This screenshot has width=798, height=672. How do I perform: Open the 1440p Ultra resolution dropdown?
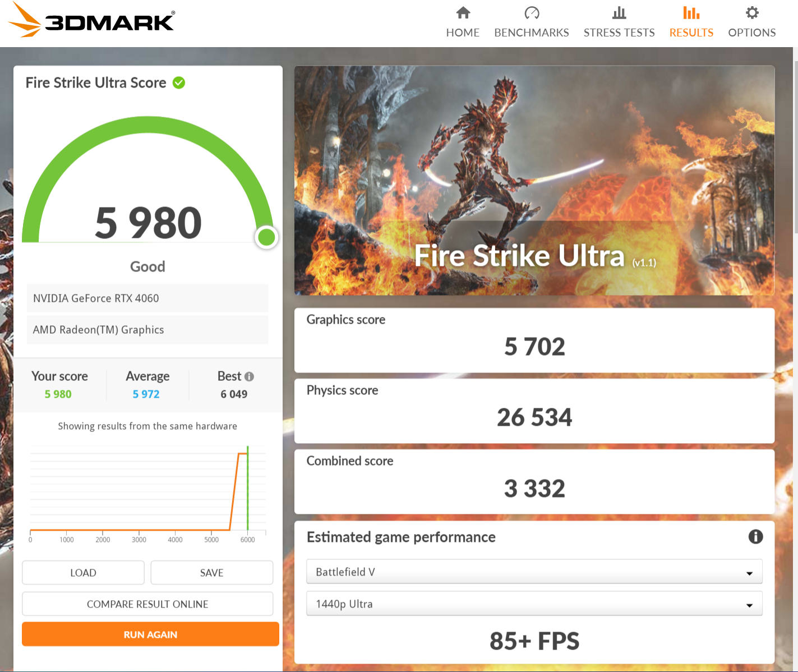click(534, 604)
